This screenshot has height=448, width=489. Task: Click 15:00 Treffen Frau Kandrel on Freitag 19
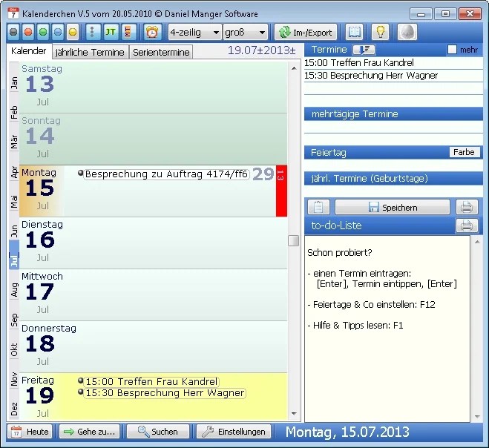point(151,381)
